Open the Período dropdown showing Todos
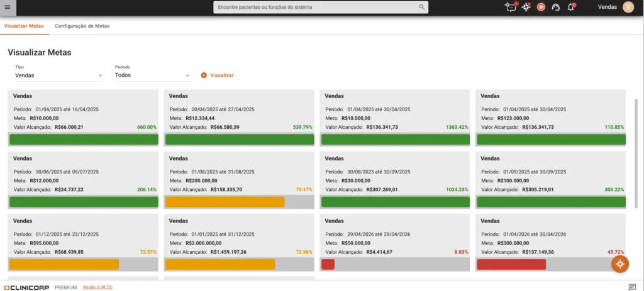644x291 pixels. tap(152, 75)
